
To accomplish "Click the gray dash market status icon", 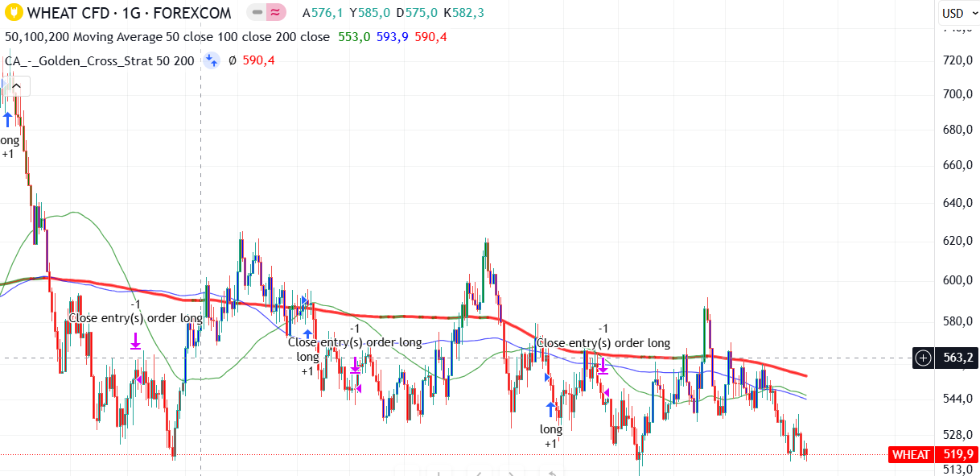I will coord(257,13).
